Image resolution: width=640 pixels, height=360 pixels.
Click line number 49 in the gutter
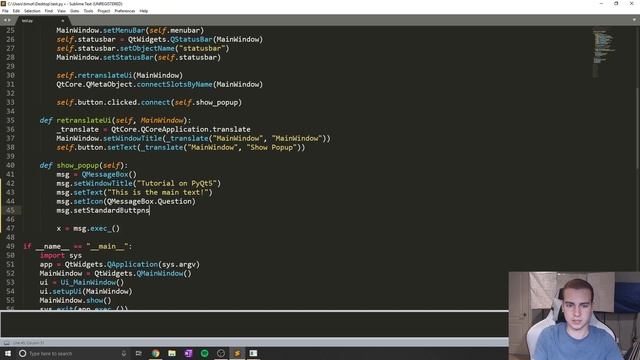pyautogui.click(x=10, y=246)
